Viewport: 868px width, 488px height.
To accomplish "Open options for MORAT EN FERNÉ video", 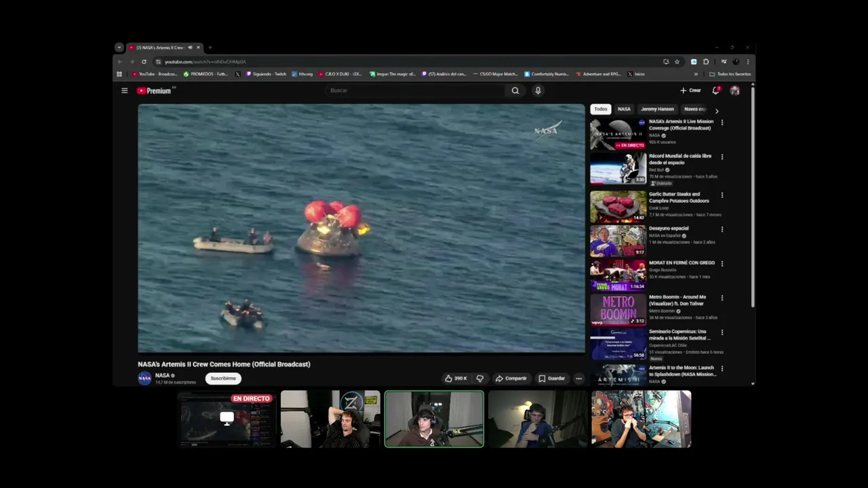I will pos(722,264).
